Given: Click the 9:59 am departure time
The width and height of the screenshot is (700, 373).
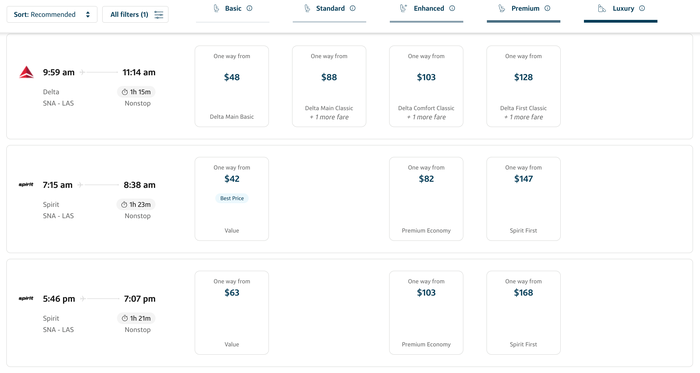Looking at the screenshot, I should tap(58, 72).
